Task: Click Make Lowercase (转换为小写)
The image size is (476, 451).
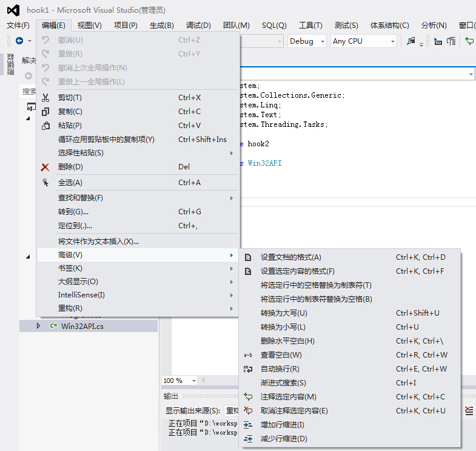Action: click(x=350, y=327)
